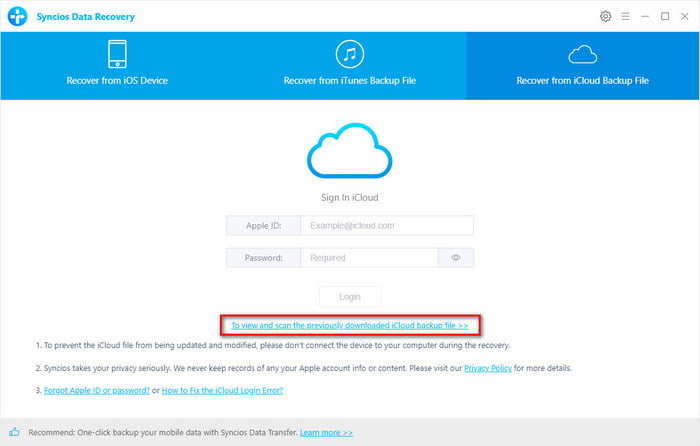Toggle password visibility with the eye icon

[x=456, y=258]
